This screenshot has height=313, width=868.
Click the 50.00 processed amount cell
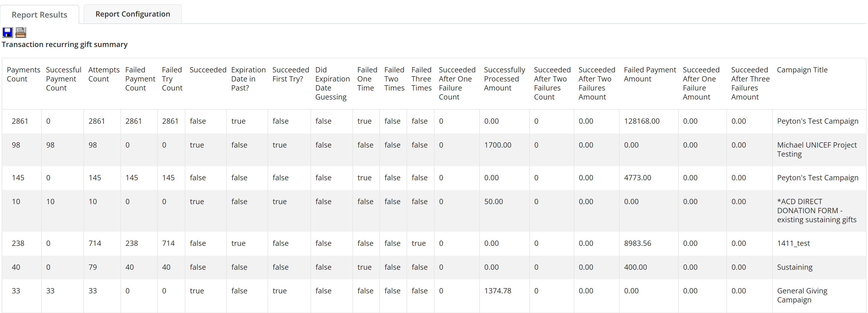pos(493,201)
